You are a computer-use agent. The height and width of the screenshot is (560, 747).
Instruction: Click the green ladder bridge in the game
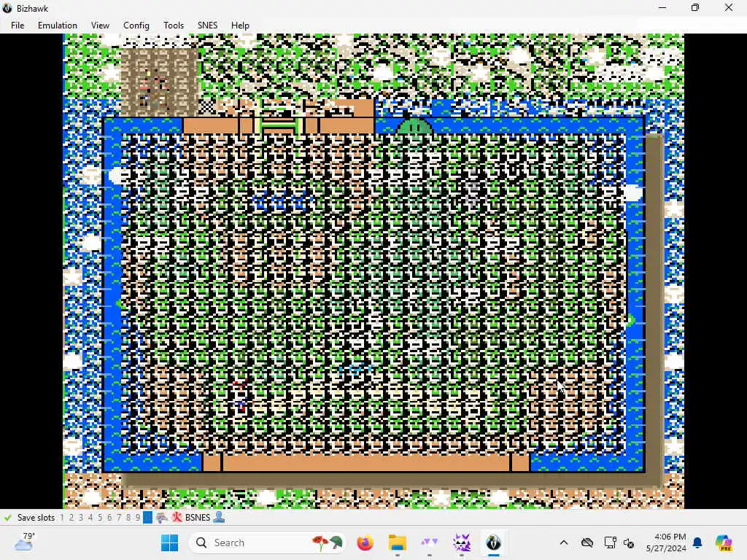tap(279, 125)
